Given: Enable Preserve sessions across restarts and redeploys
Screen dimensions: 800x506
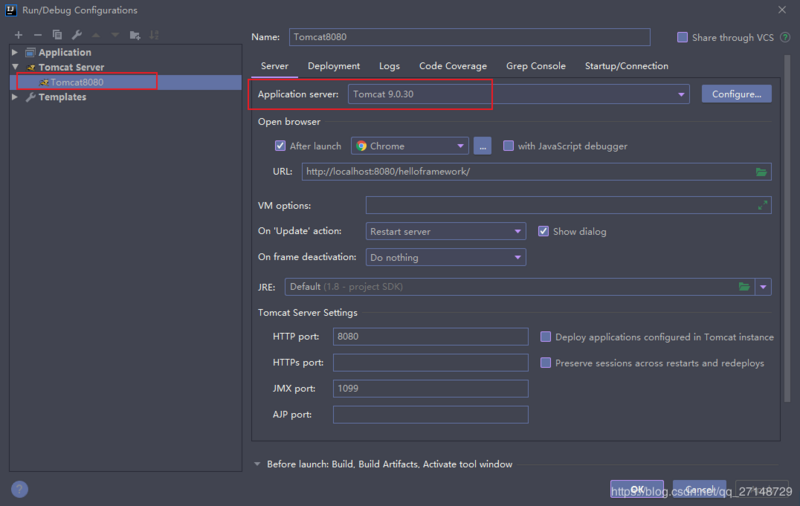Looking at the screenshot, I should [x=545, y=363].
